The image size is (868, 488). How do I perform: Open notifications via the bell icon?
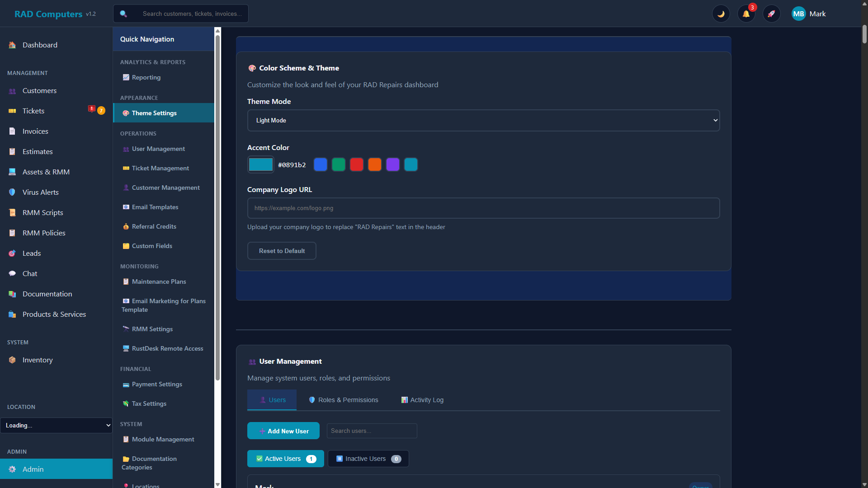click(x=746, y=14)
